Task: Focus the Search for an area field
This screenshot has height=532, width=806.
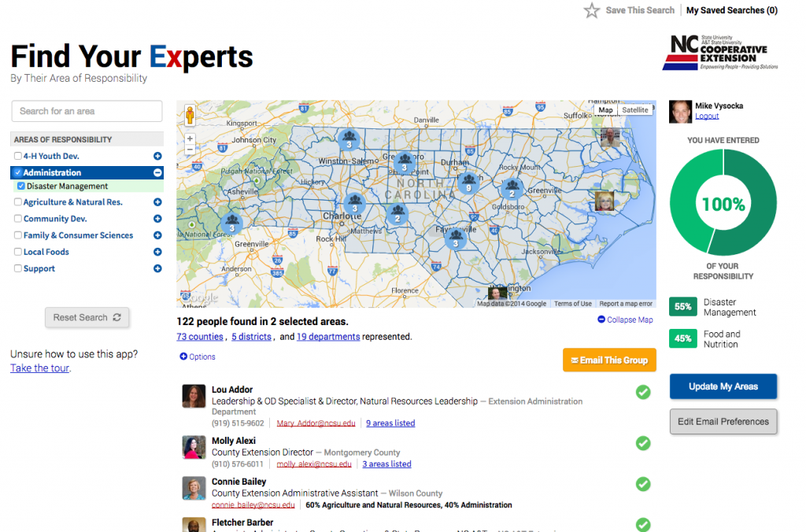Action: [87, 111]
